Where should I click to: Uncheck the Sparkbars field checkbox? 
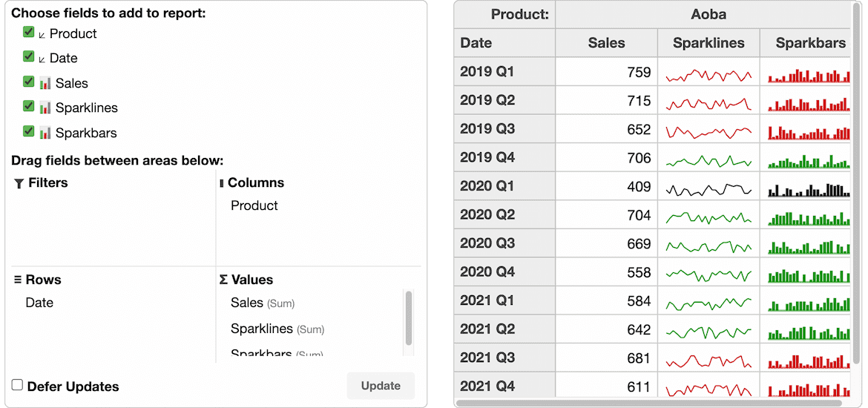click(29, 131)
